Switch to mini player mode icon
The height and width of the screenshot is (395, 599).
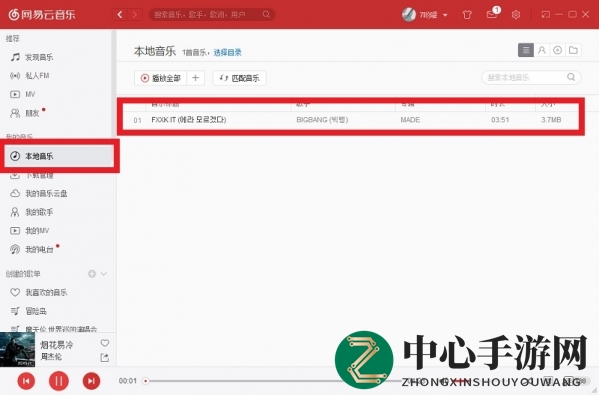pos(546,15)
